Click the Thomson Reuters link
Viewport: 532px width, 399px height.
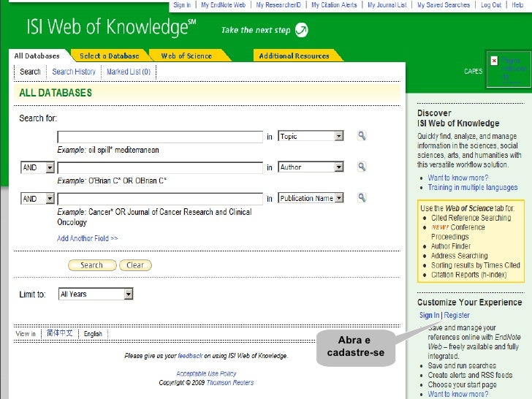230,383
